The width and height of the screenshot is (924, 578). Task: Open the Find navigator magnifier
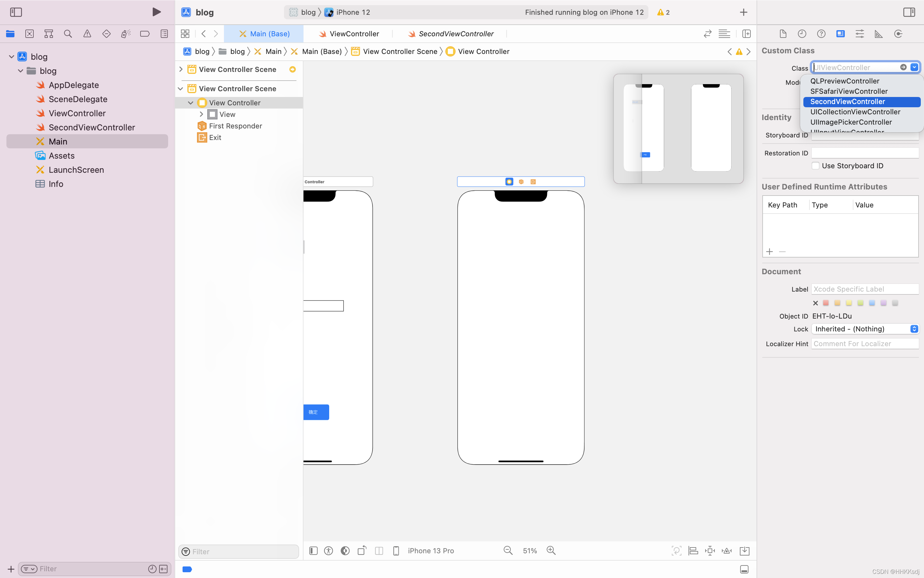[68, 34]
